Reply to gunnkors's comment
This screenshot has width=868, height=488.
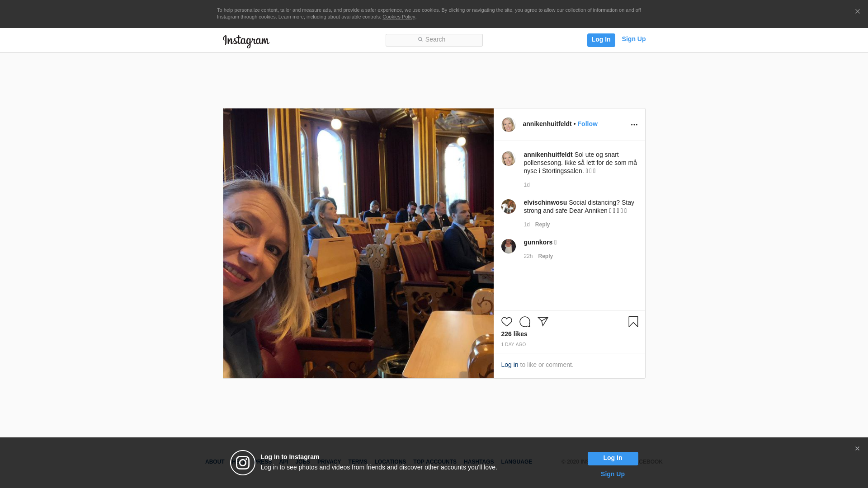pyautogui.click(x=545, y=256)
